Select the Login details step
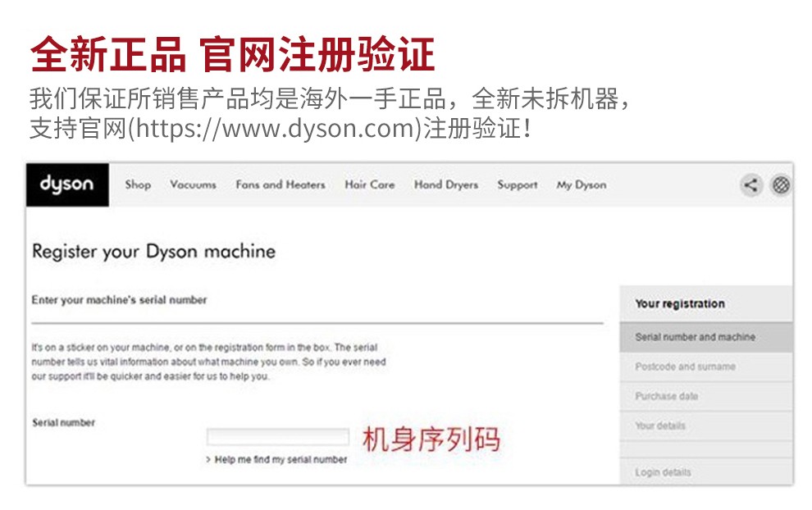 [x=706, y=471]
